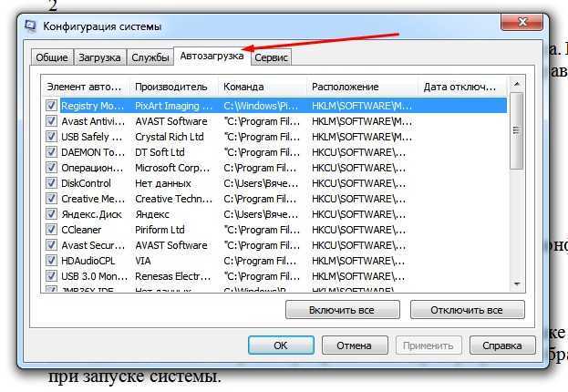Click the scroll up arrow of list

517,85
